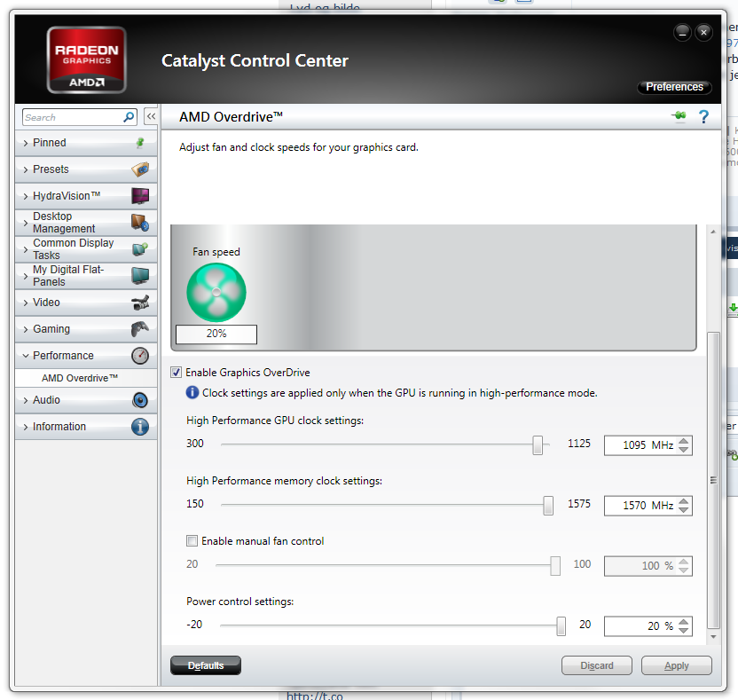Click the Desktop Management icon
This screenshot has width=738, height=700.
pyautogui.click(x=140, y=222)
